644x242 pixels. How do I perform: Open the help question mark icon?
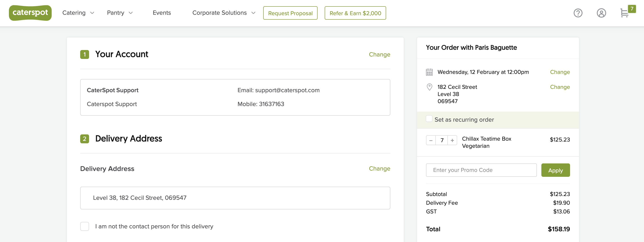click(578, 13)
